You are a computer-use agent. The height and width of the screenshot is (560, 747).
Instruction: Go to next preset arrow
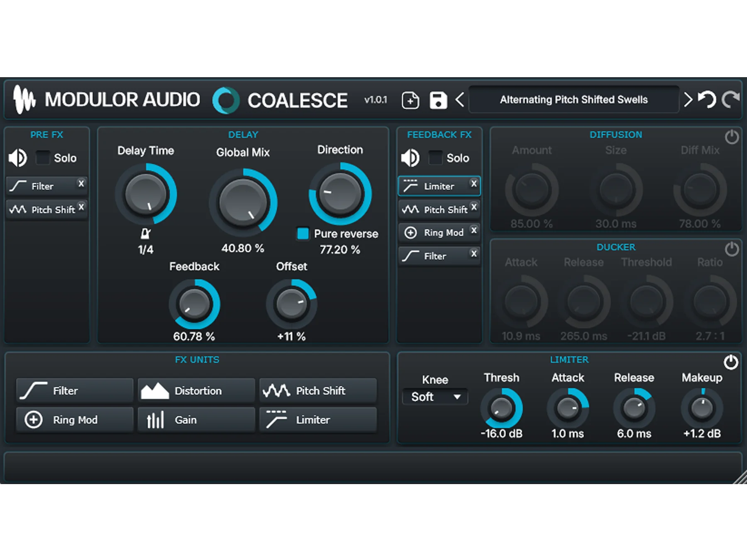[x=688, y=100]
